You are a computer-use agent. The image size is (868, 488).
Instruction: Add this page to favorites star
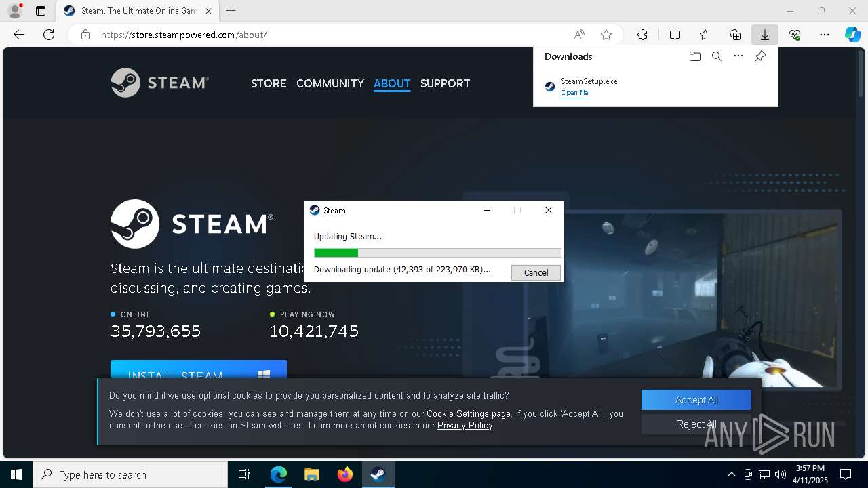click(606, 35)
